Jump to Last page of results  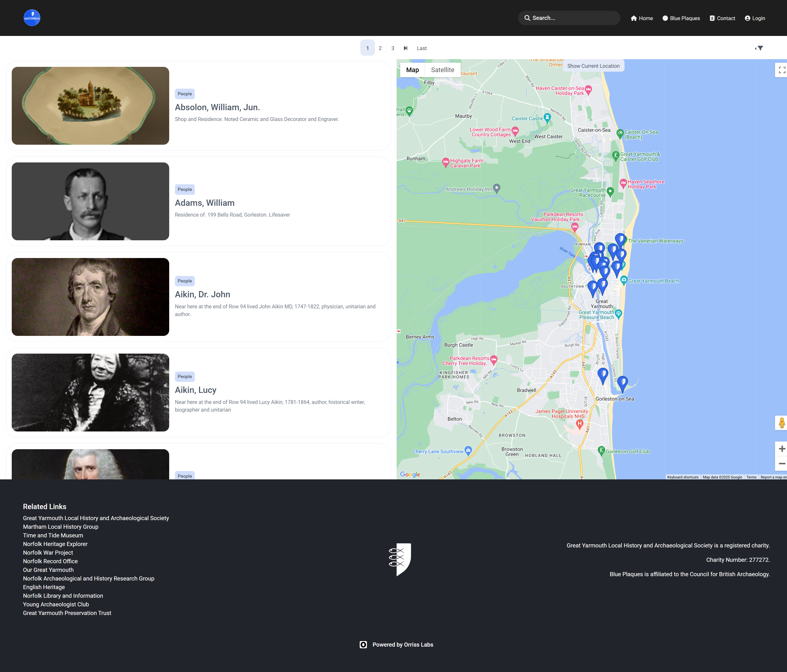click(421, 48)
